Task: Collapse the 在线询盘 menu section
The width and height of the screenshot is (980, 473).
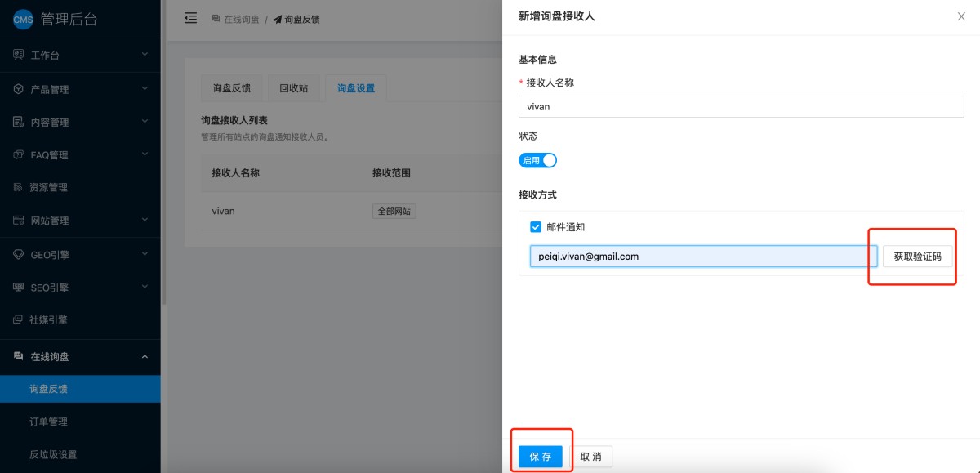Action: [x=145, y=356]
